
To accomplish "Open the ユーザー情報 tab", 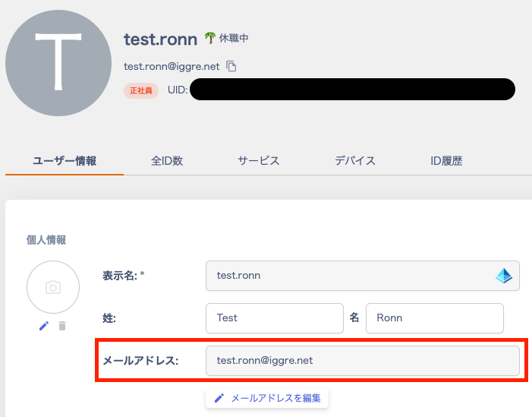I will click(65, 161).
